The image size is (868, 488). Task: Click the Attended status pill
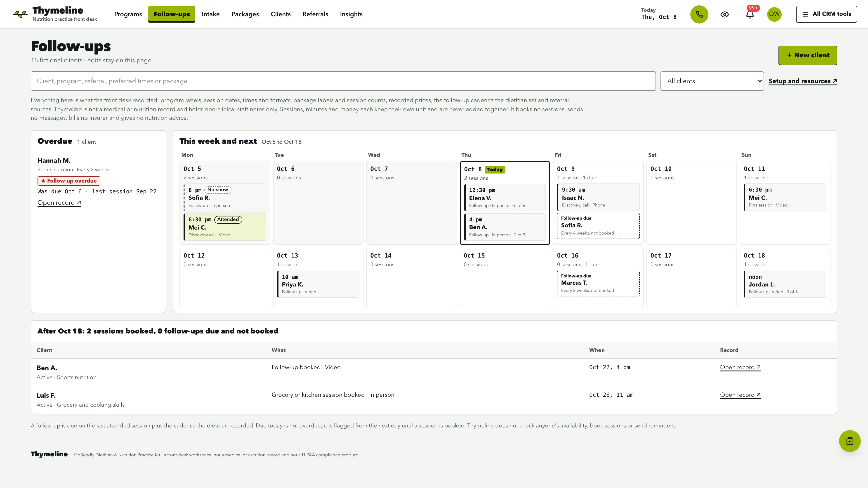click(x=228, y=220)
